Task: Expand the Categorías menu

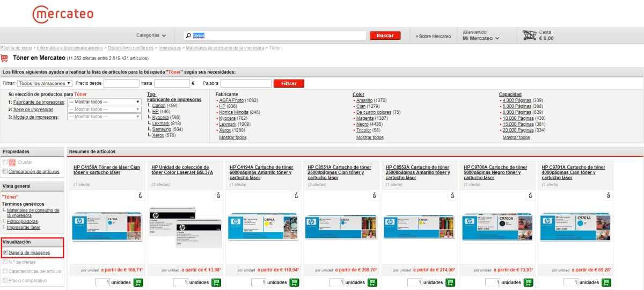Action: click(151, 35)
